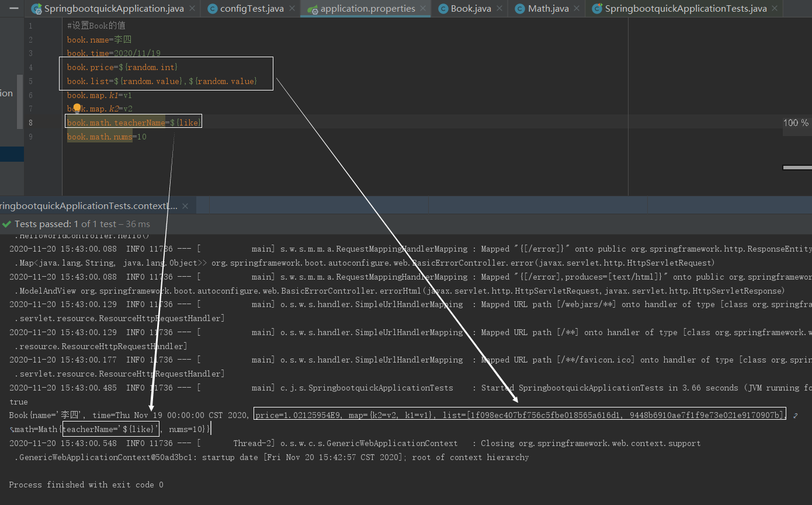This screenshot has width=812, height=505.
Task: Click 'Closing org.springframework.web.context.support' log line
Action: coord(355,443)
